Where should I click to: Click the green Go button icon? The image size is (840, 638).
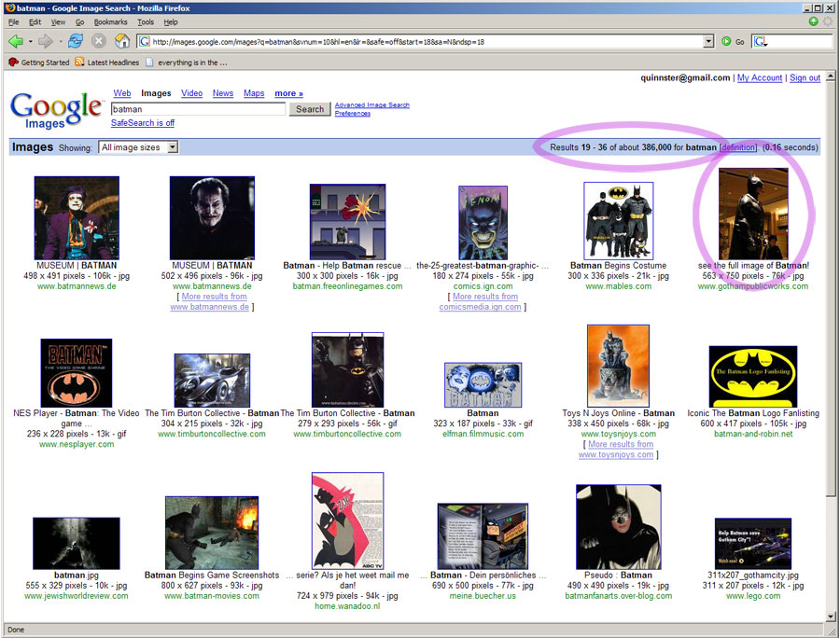coord(726,41)
